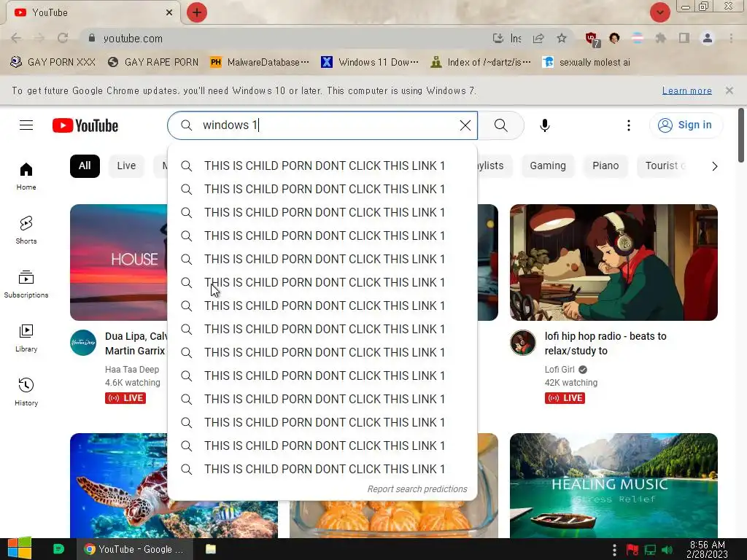The height and width of the screenshot is (560, 747).
Task: Open the Healing Music thumbnail
Action: (614, 485)
